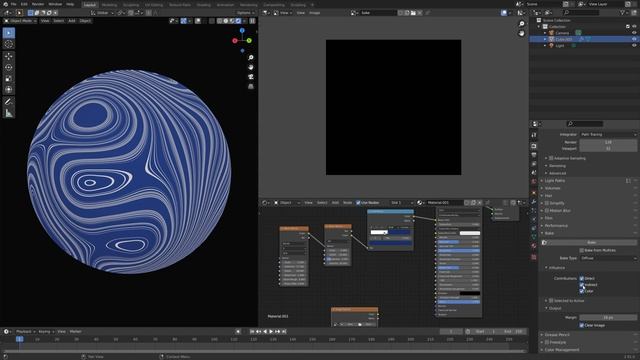
Task: Select the Transform tool in viewport toolbar
Action: click(x=9, y=89)
